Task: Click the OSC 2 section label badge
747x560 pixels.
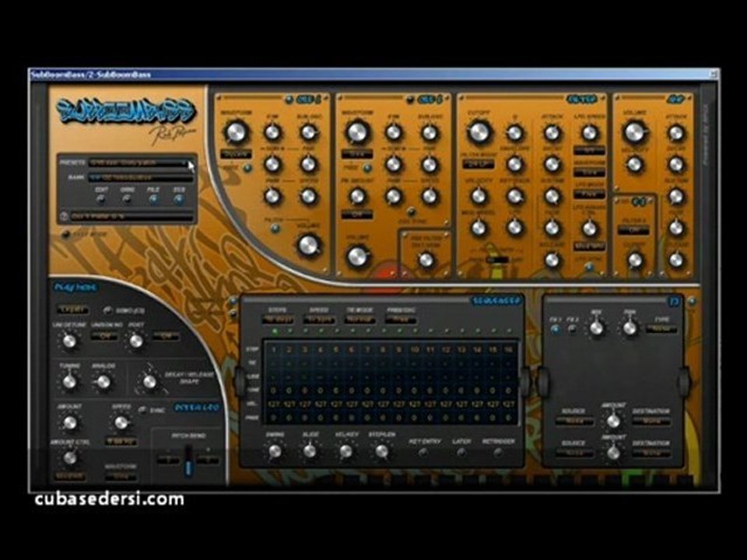Action: point(432,100)
